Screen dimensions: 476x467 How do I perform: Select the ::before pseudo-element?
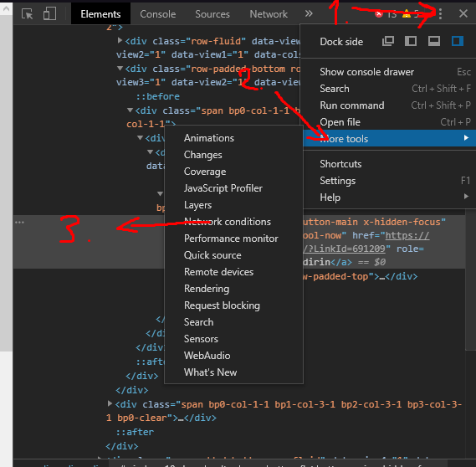158,96
